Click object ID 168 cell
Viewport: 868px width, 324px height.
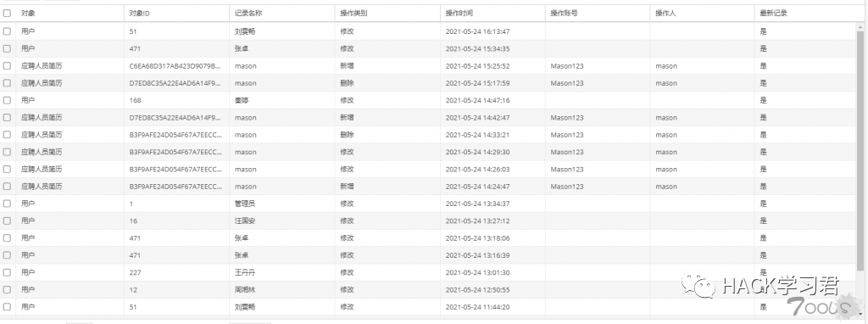pos(135,100)
